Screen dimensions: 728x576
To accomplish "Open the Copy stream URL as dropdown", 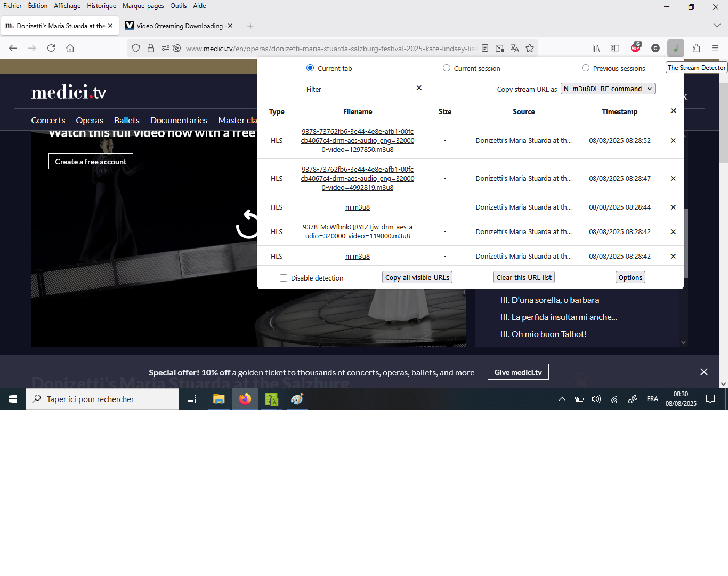I will [x=608, y=89].
